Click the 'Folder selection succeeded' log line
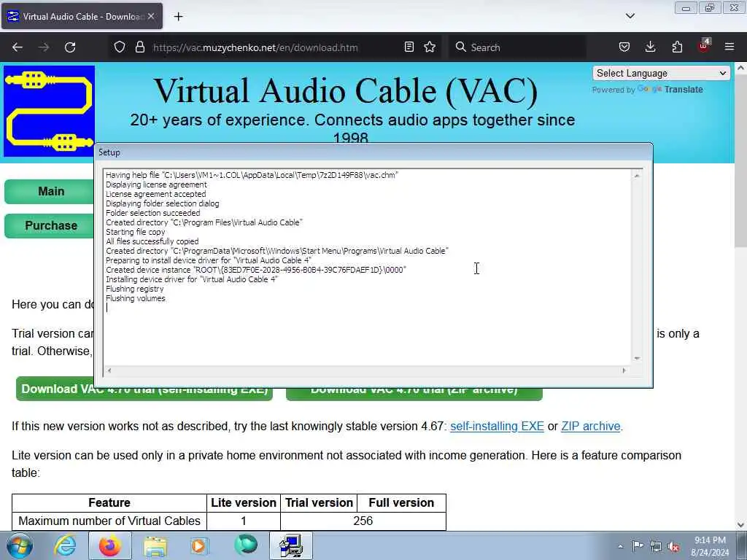This screenshot has height=560, width=747. (153, 213)
